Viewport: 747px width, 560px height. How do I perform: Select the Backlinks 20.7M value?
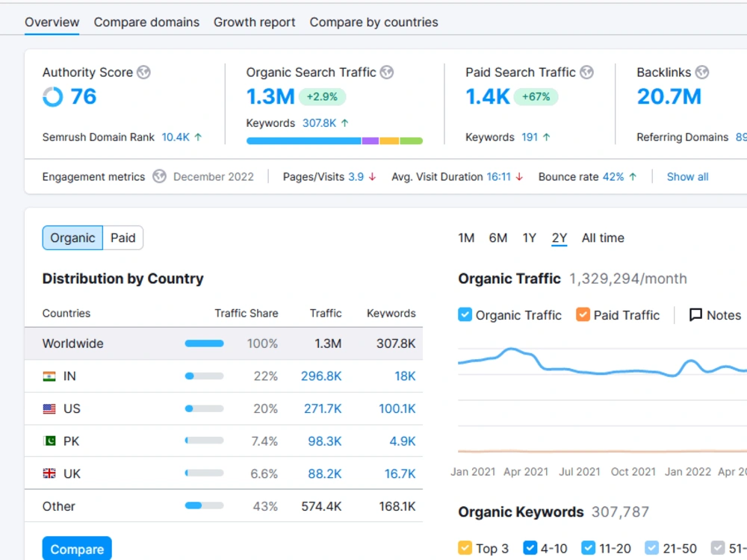point(669,96)
